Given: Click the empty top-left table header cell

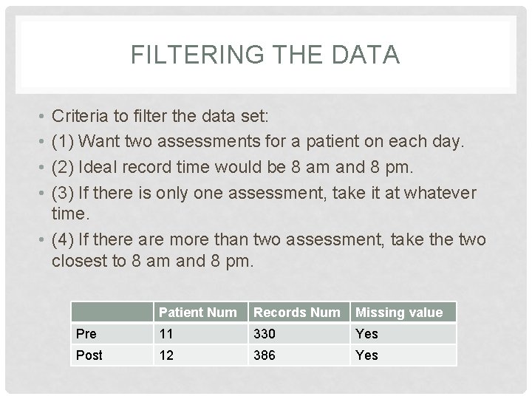Looking at the screenshot, I should click(x=112, y=313).
